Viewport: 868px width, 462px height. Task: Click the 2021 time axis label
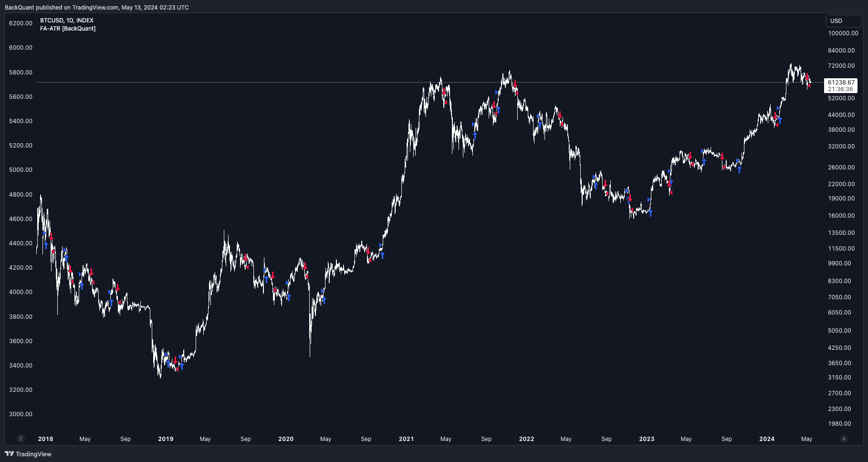point(407,439)
